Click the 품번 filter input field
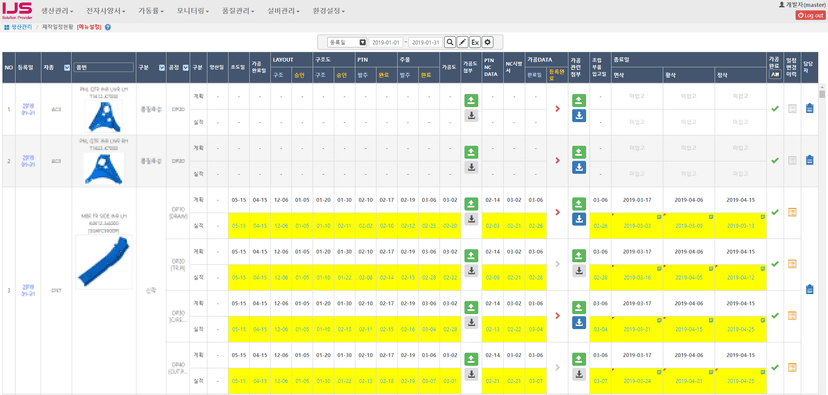Image resolution: width=828 pixels, height=395 pixels. pyautogui.click(x=104, y=68)
